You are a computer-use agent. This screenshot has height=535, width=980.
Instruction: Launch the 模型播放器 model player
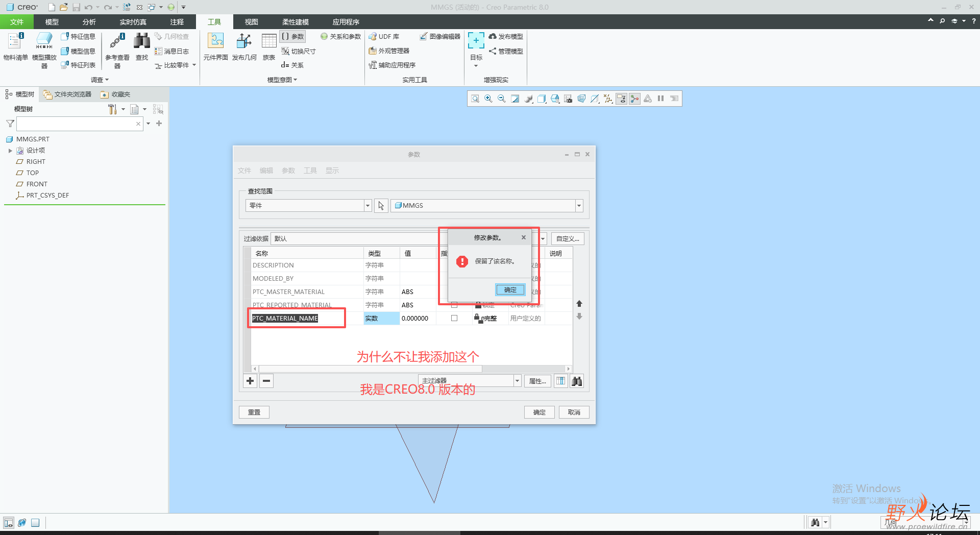point(44,50)
